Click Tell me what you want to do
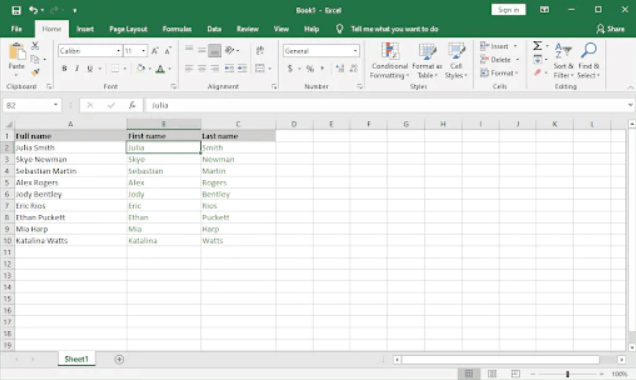 point(394,29)
